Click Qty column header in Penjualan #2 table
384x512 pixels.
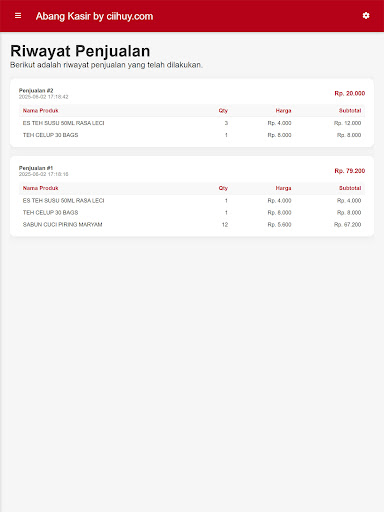[223, 111]
